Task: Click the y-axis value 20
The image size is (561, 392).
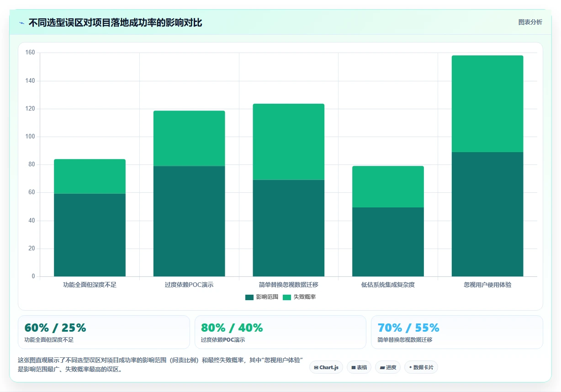Action: coord(32,249)
